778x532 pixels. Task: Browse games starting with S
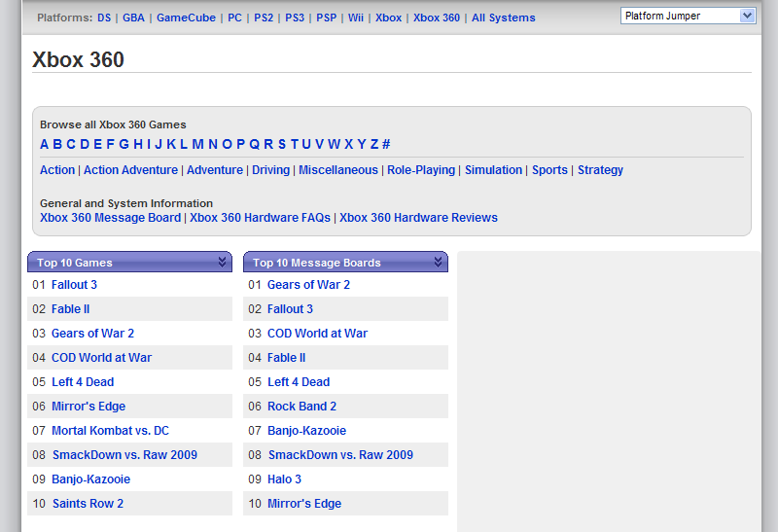pyautogui.click(x=282, y=144)
